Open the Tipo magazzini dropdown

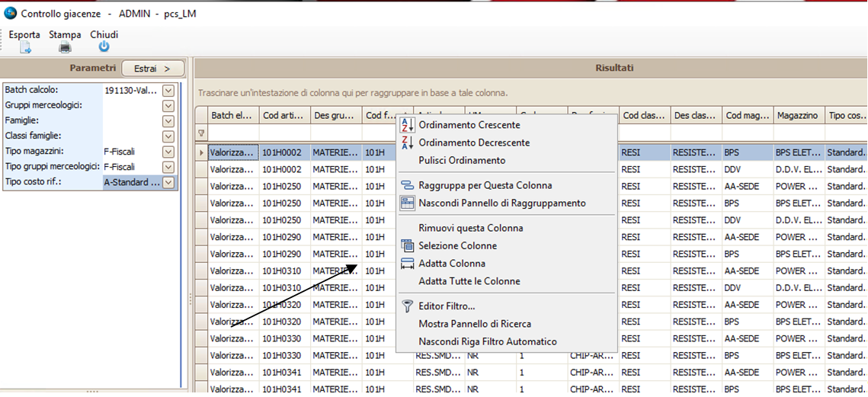[x=168, y=152]
